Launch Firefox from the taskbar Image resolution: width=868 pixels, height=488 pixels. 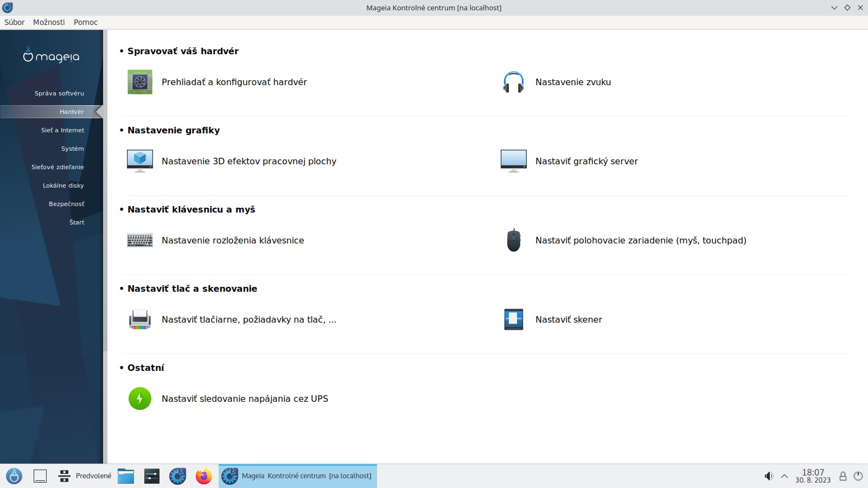click(203, 476)
